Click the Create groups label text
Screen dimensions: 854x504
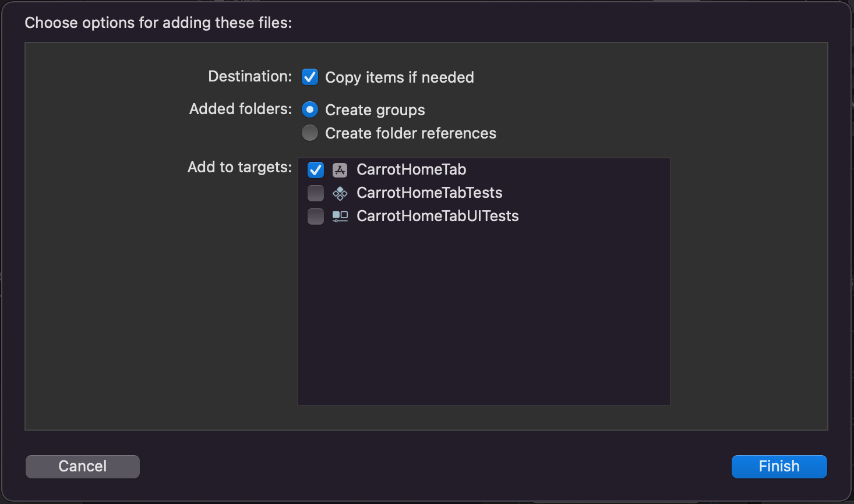point(375,110)
